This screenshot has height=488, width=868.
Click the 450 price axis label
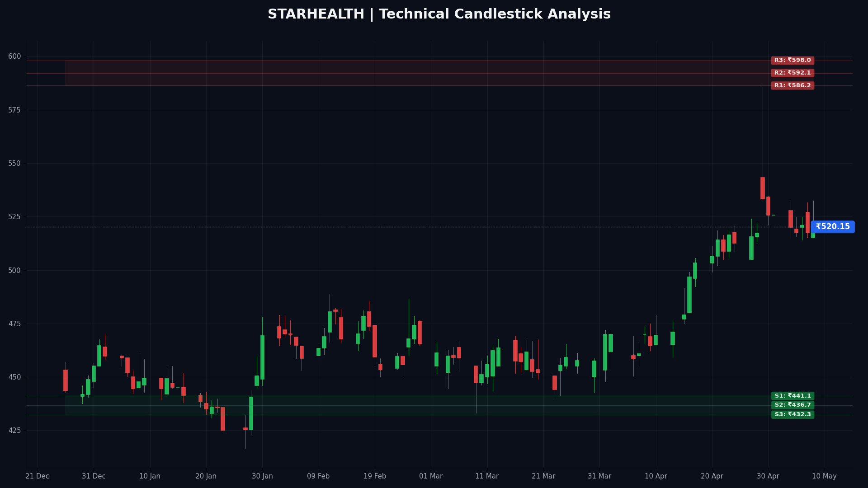click(x=14, y=377)
